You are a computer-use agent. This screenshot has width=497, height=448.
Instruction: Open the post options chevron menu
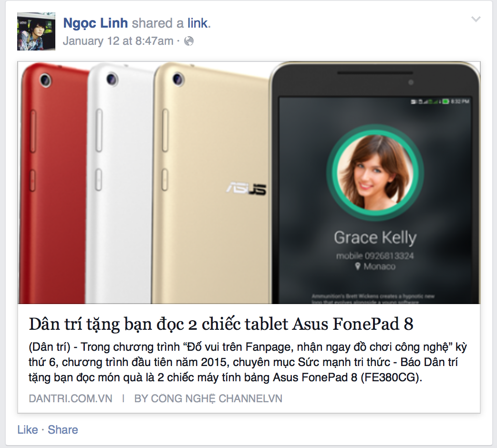(x=476, y=20)
